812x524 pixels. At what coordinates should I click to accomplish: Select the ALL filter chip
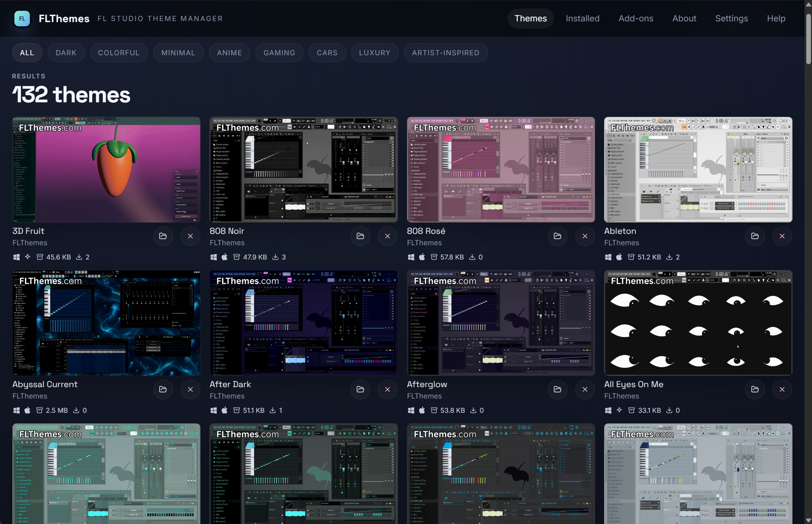pos(27,53)
